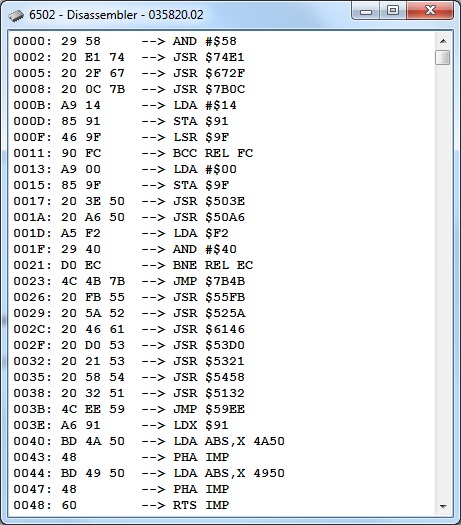The height and width of the screenshot is (525, 461).
Task: Click the chip icon in title bar
Action: point(16,15)
